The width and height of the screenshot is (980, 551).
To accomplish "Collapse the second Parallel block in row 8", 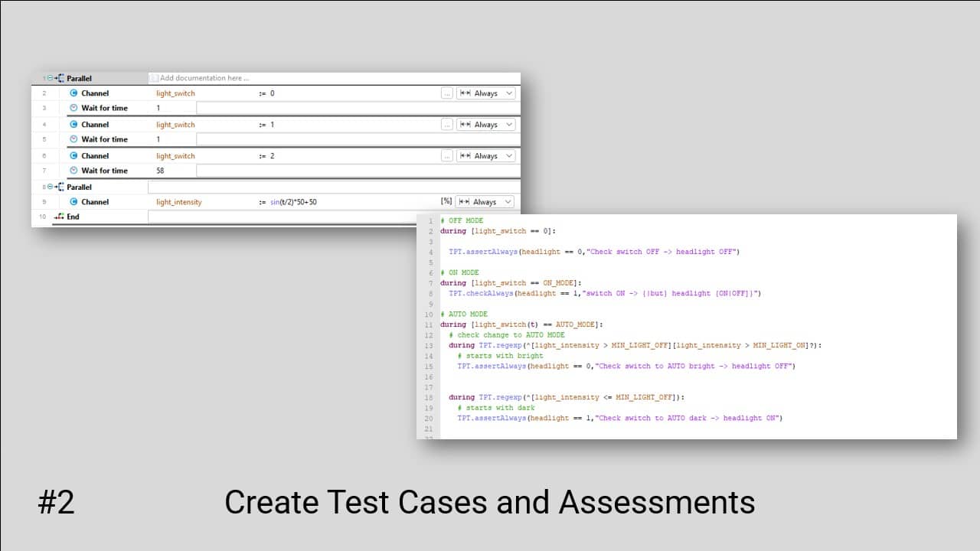I will 51,187.
